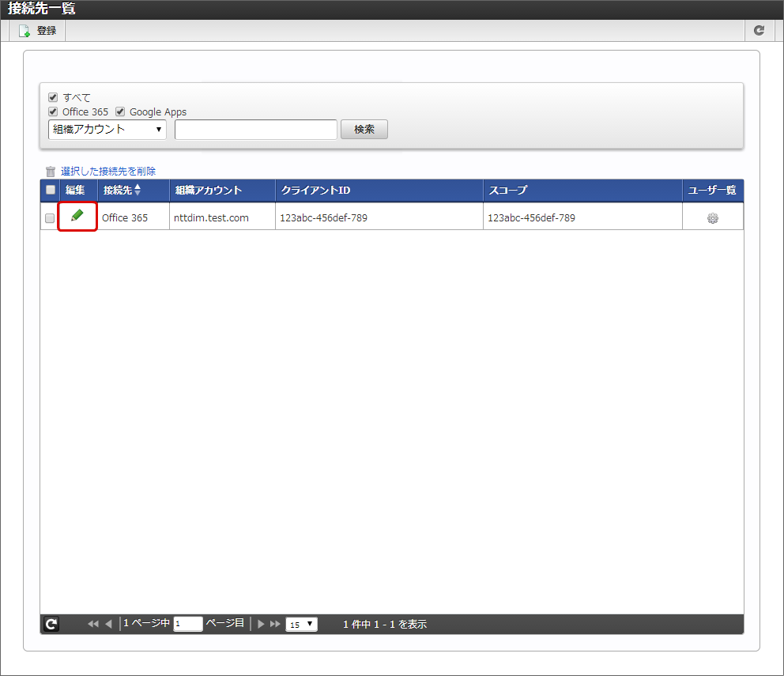Go to next page arrow
Viewport: 784px width, 676px height.
[261, 624]
